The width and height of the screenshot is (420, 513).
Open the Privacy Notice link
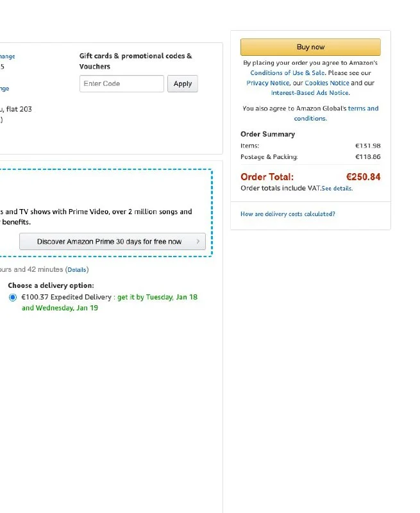point(267,83)
